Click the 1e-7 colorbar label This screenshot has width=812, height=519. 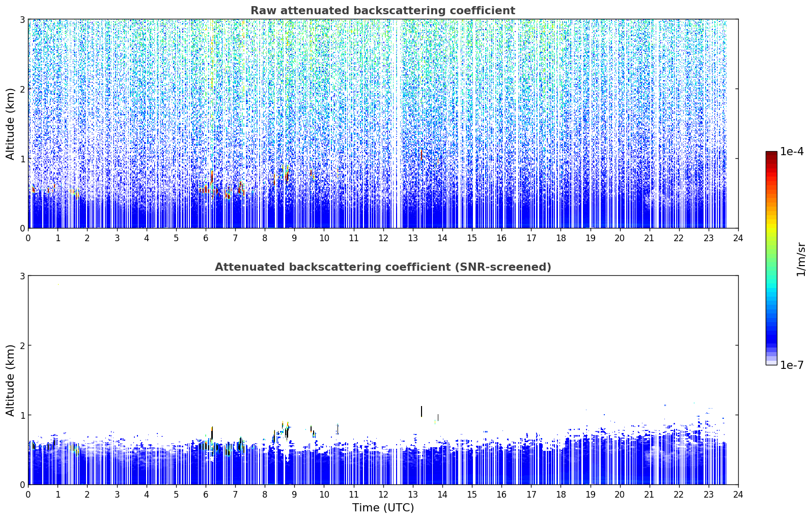tap(792, 365)
